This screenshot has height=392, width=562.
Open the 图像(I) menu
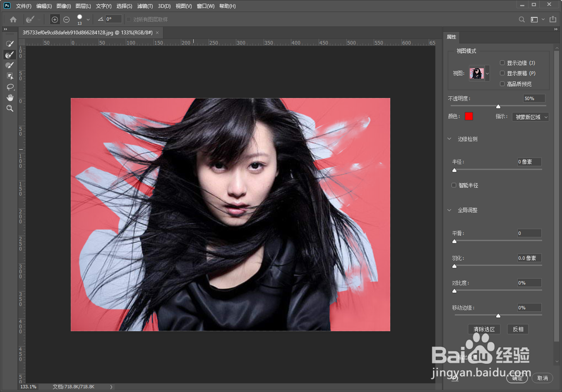click(x=64, y=6)
